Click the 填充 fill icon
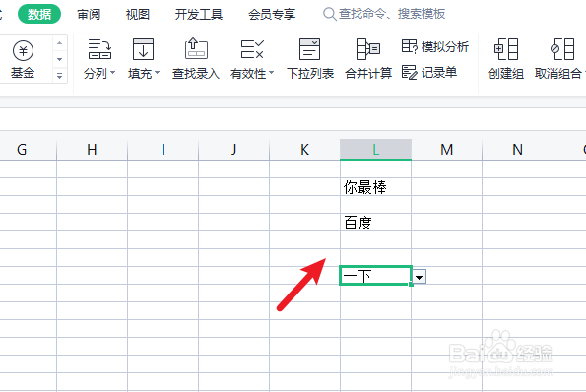 click(143, 49)
